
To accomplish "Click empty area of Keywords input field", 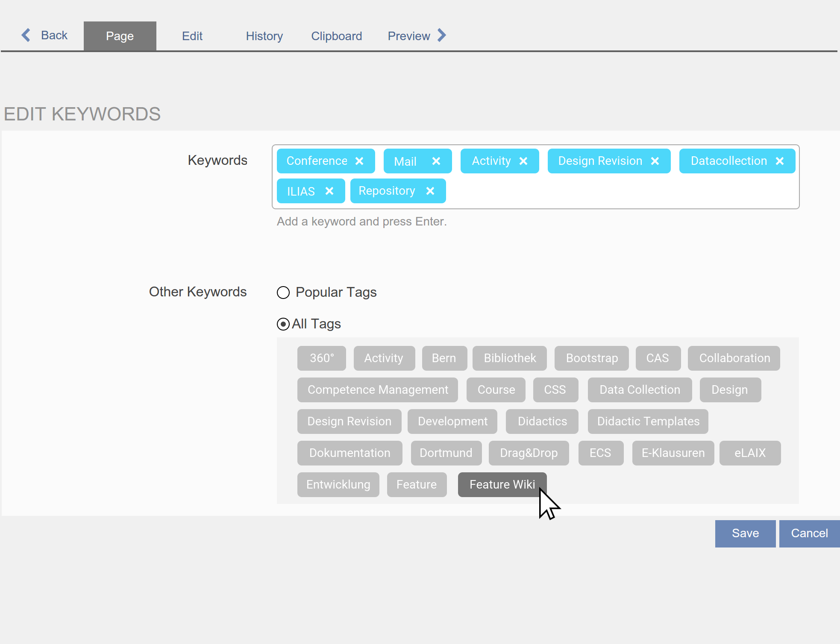I will point(620,192).
